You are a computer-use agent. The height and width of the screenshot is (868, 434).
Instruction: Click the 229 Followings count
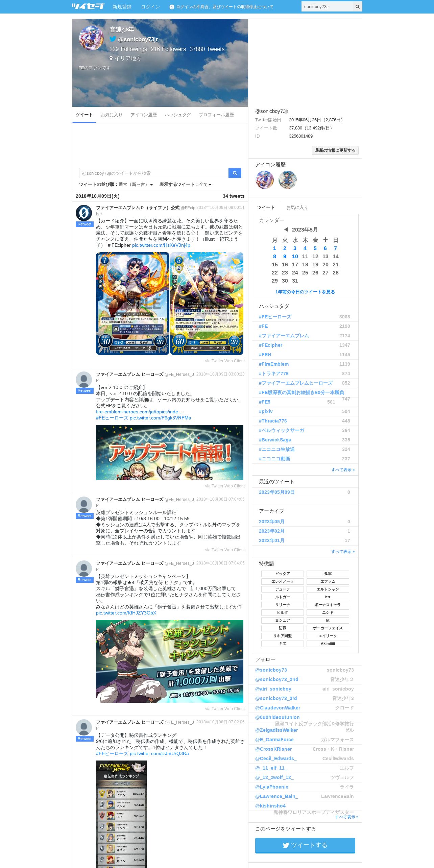[128, 49]
